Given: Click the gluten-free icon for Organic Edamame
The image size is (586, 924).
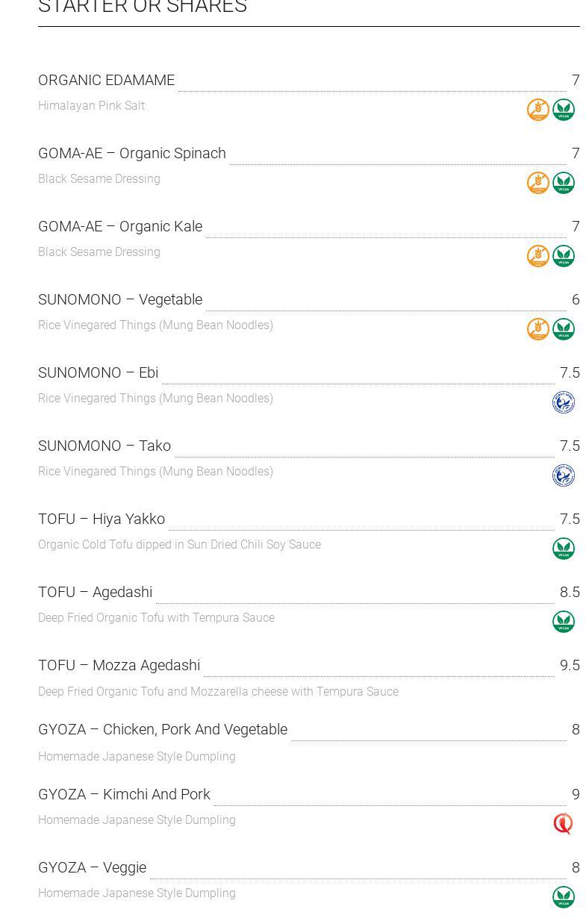Looking at the screenshot, I should (538, 110).
